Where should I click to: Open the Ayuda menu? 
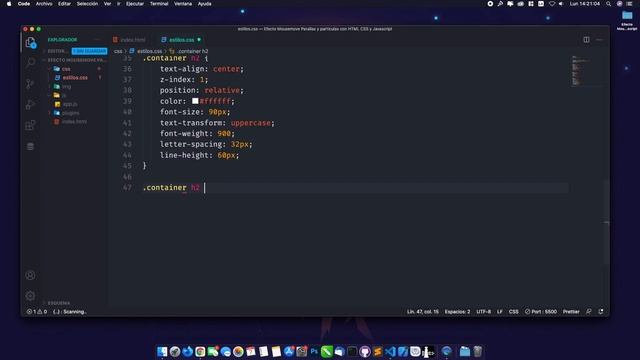tap(204, 4)
